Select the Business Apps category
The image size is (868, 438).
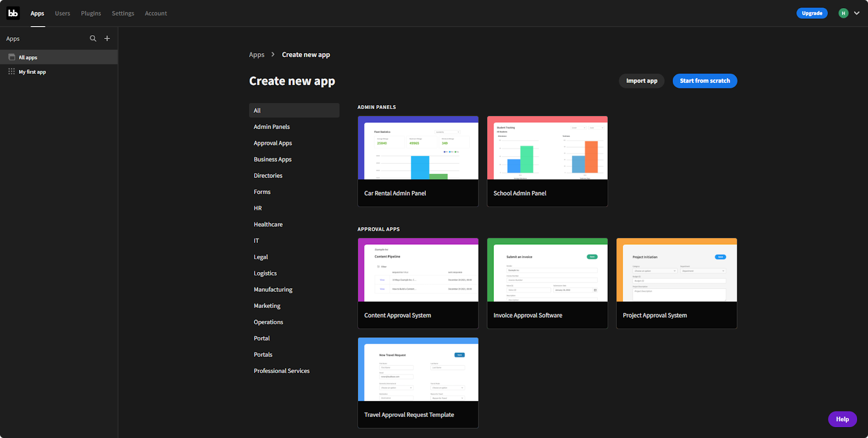pos(272,159)
